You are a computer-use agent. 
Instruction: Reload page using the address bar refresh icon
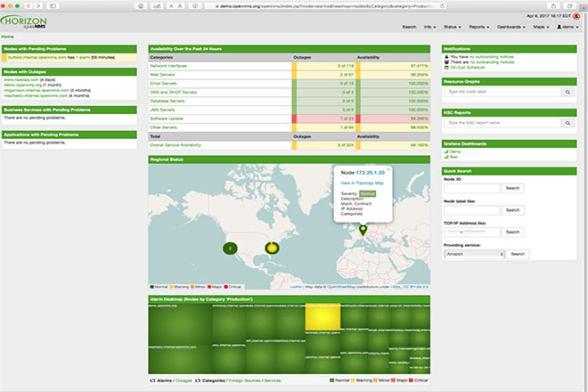(442, 6)
